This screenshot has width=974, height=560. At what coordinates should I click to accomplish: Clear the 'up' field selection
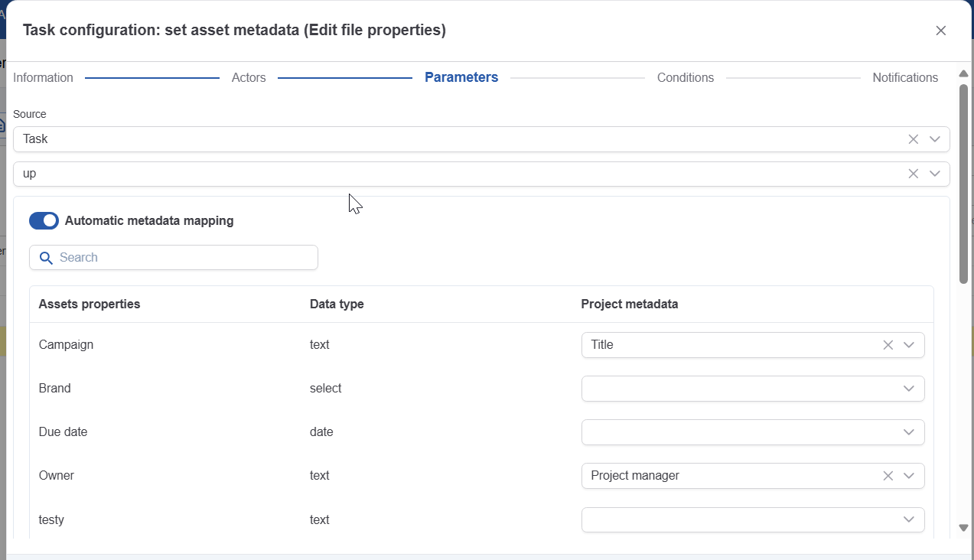(x=913, y=174)
